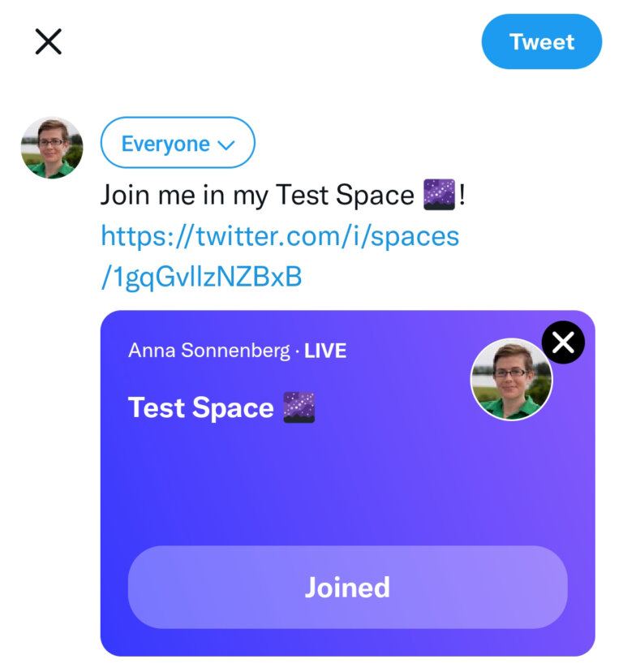Screen dimensions: 623x672
Task: Open the twitter.com/i/spaces link
Action: point(279,236)
